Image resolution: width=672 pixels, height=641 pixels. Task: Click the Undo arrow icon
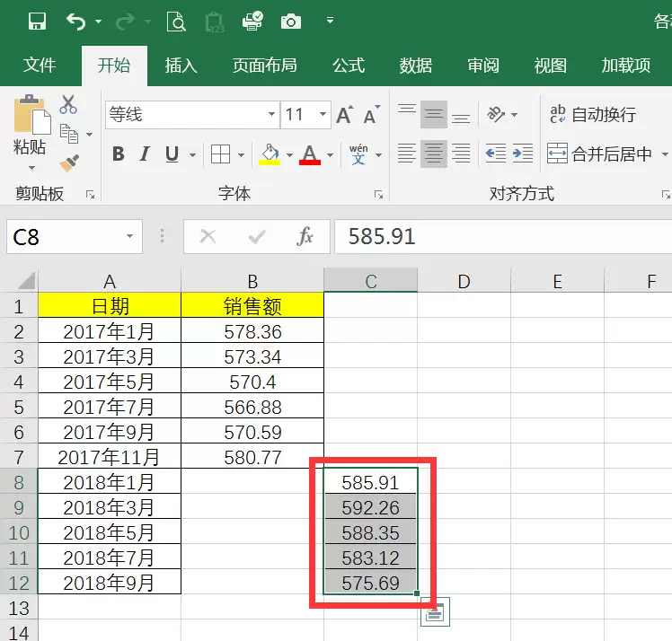pyautogui.click(x=75, y=21)
